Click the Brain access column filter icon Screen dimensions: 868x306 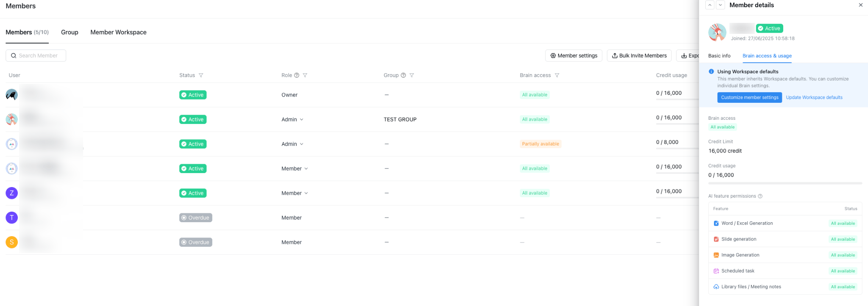click(557, 75)
